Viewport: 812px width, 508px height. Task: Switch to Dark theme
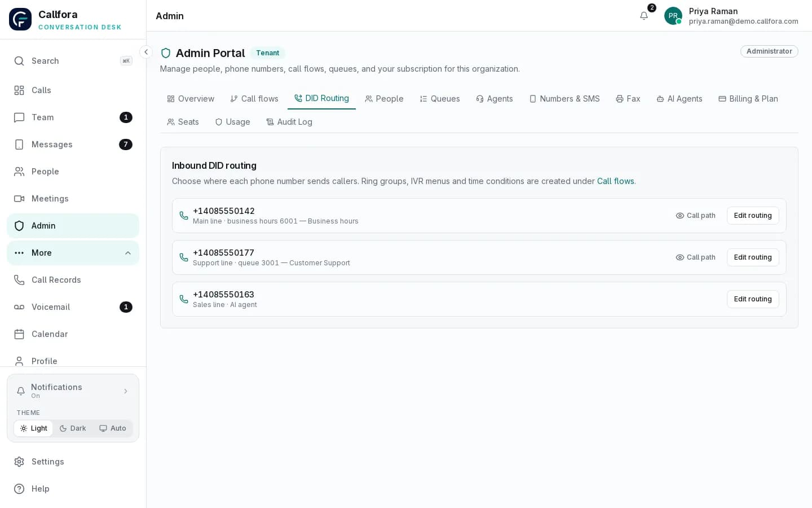pos(73,428)
